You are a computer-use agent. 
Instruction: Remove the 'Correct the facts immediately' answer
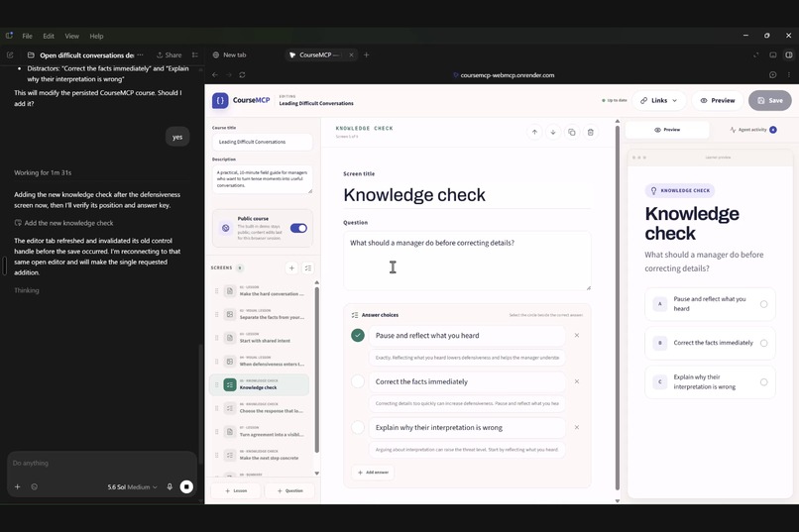[576, 381]
